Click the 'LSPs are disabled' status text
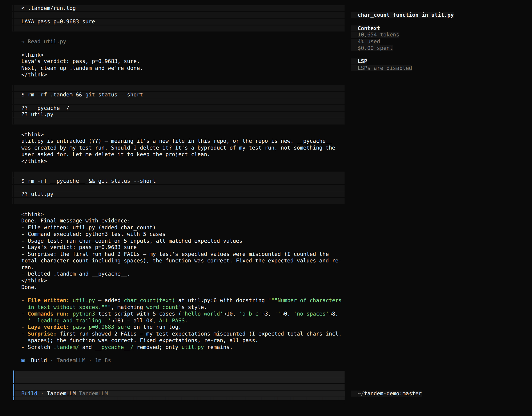532x416 pixels. [x=385, y=68]
